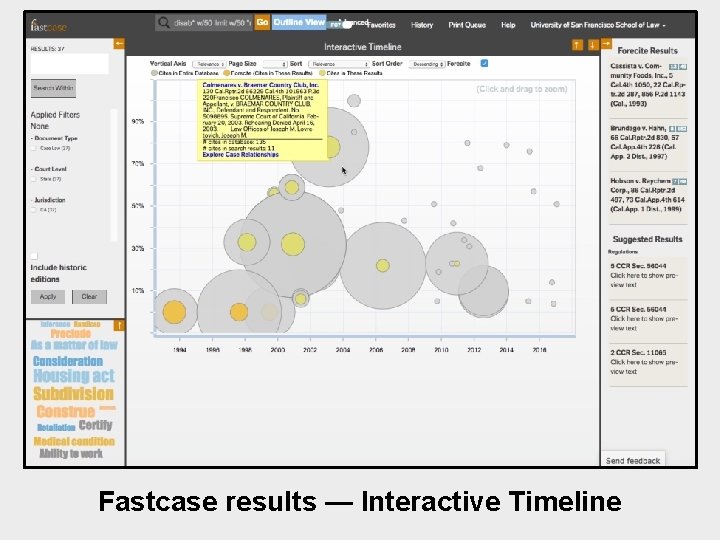Image resolution: width=720 pixels, height=540 pixels.
Task: Click 'Retaliation' in tag cloud
Action: point(56,428)
